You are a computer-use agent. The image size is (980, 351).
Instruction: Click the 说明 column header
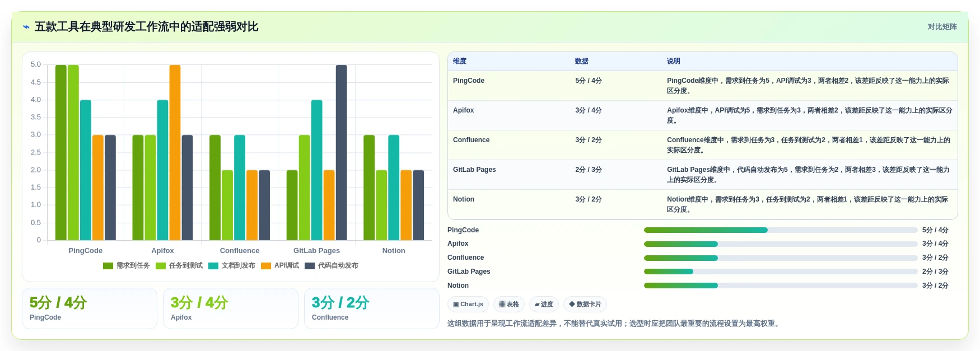674,62
